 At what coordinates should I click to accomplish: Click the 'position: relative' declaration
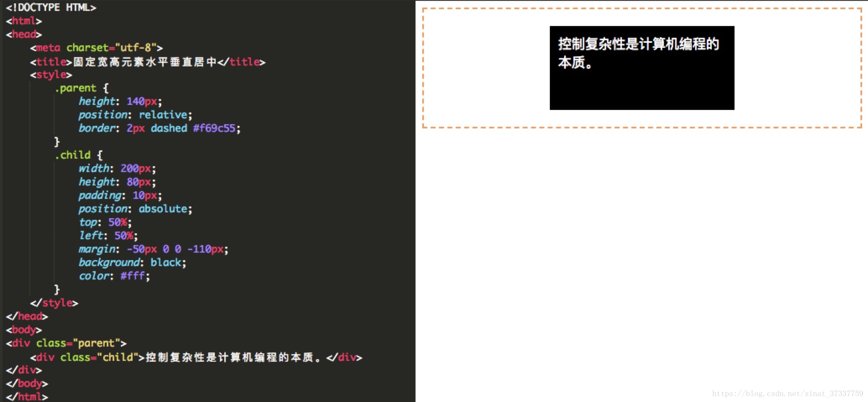point(135,115)
